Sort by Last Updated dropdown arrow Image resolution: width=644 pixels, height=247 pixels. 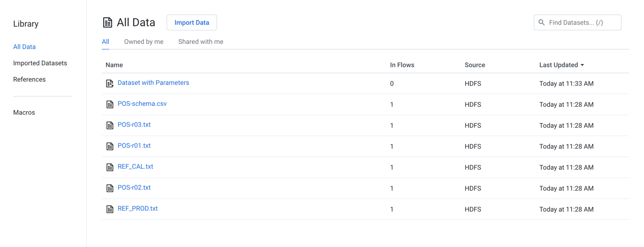pyautogui.click(x=582, y=65)
